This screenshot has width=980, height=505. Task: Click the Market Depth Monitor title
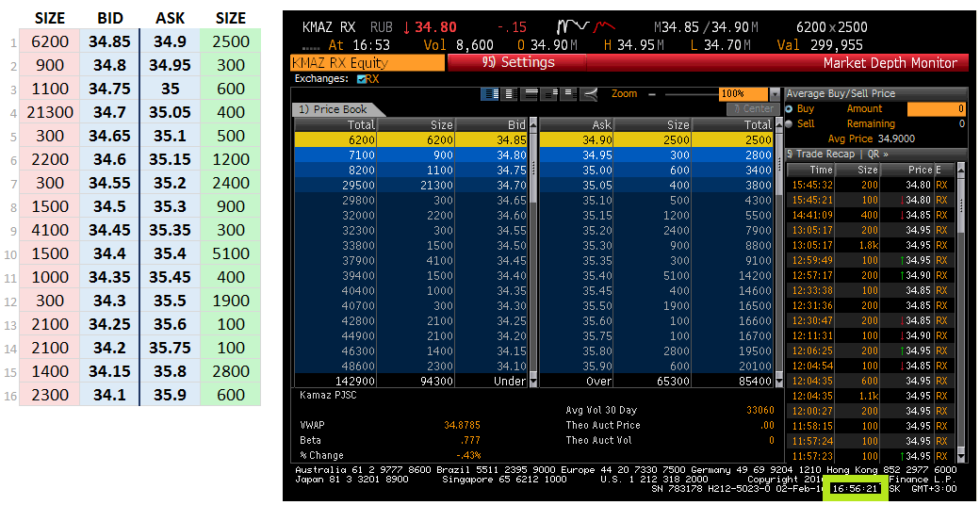click(890, 62)
